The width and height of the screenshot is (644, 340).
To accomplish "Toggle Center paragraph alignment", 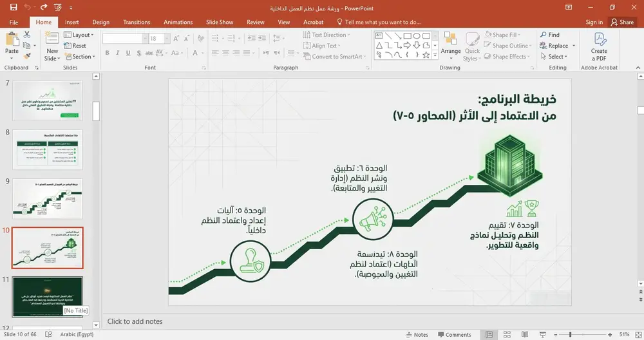I will click(225, 53).
